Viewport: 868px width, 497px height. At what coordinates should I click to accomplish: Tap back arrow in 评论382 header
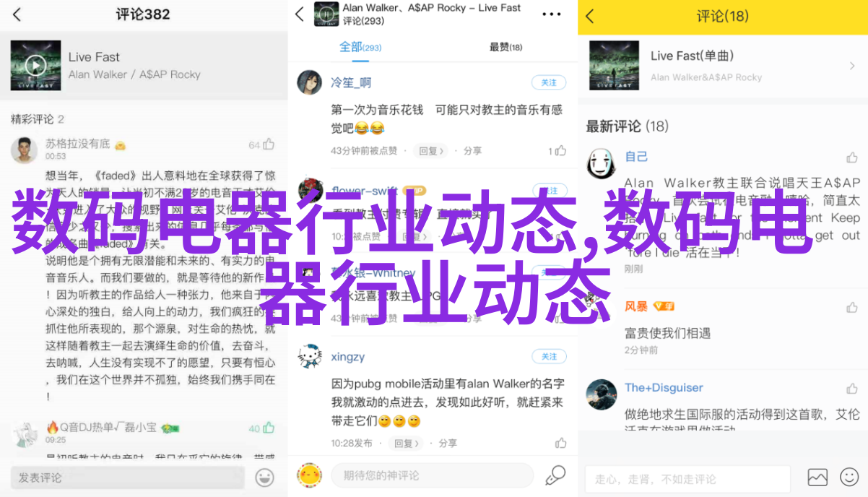click(17, 14)
